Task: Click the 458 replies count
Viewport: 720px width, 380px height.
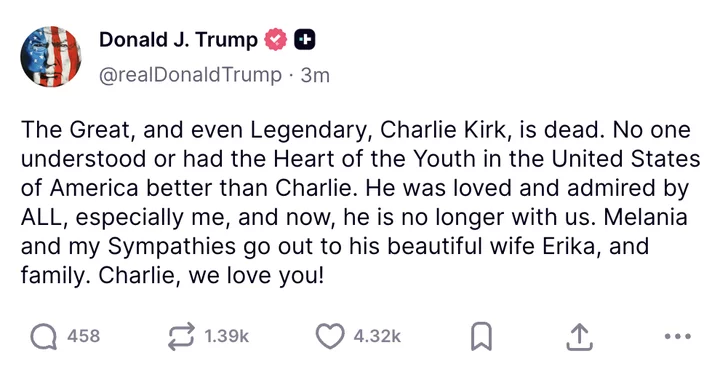Action: pyautogui.click(x=83, y=336)
